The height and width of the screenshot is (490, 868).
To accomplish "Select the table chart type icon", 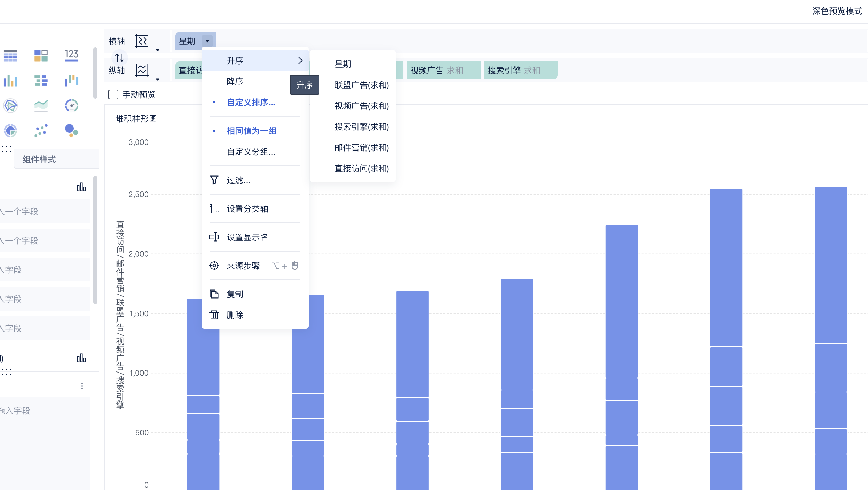I will click(10, 56).
